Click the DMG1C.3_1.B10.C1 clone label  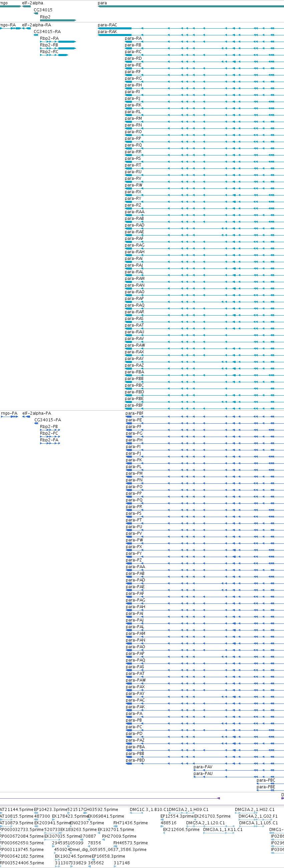[x=149, y=810]
